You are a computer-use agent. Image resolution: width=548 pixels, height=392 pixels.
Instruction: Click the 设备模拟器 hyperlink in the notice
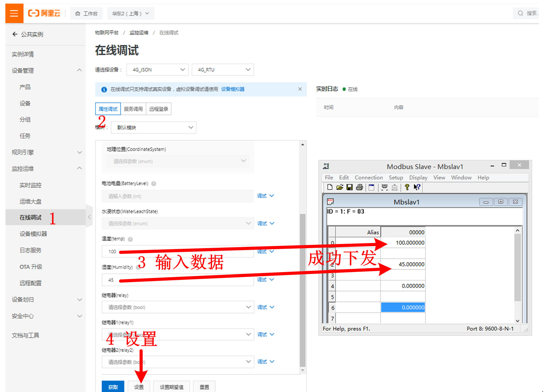pyautogui.click(x=233, y=89)
